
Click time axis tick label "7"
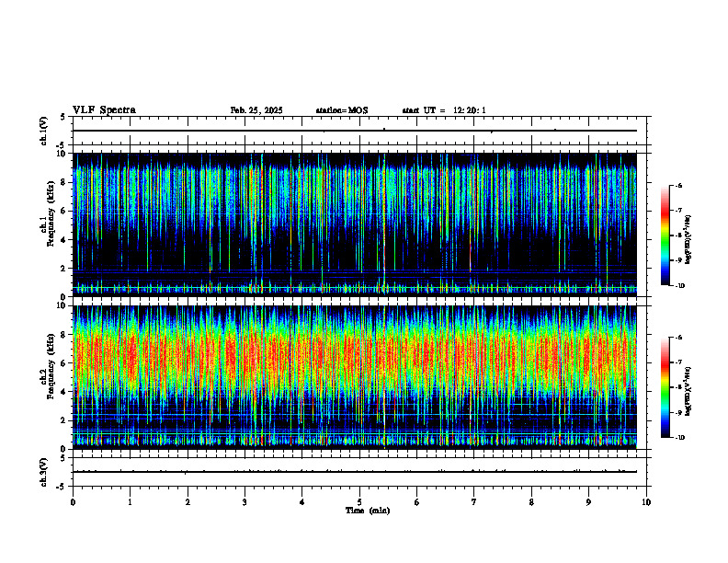[474, 502]
